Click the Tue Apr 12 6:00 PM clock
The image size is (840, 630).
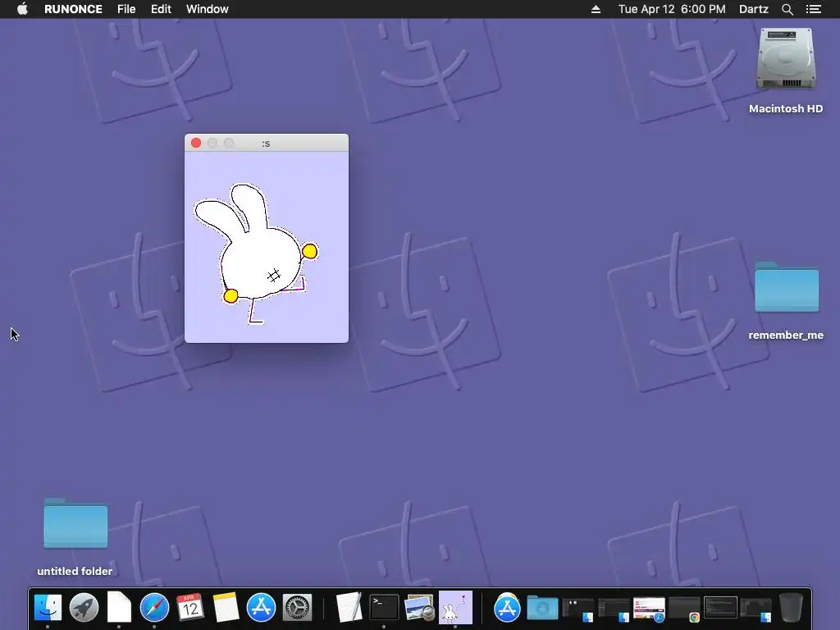(672, 9)
